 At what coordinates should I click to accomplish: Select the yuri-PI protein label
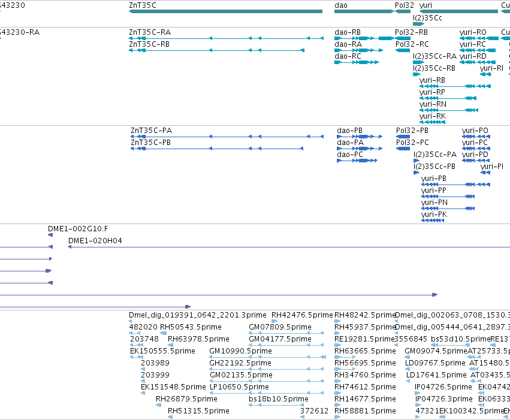[x=492, y=167]
